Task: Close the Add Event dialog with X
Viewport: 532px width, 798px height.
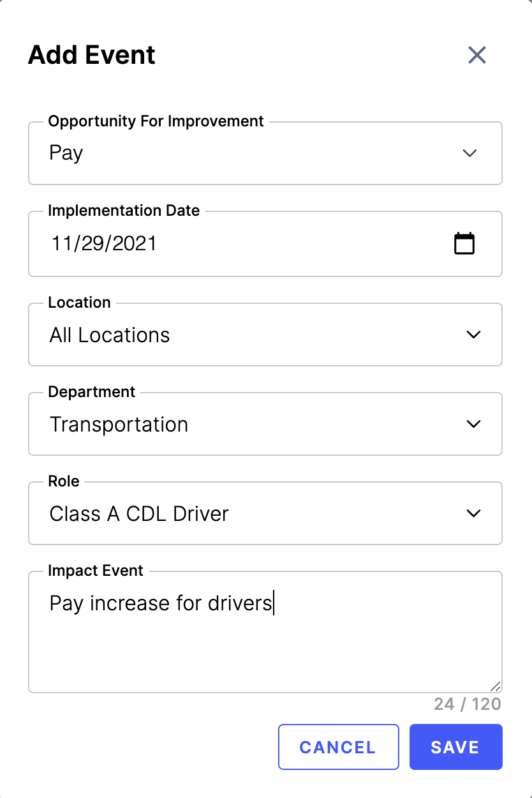Action: pos(477,55)
